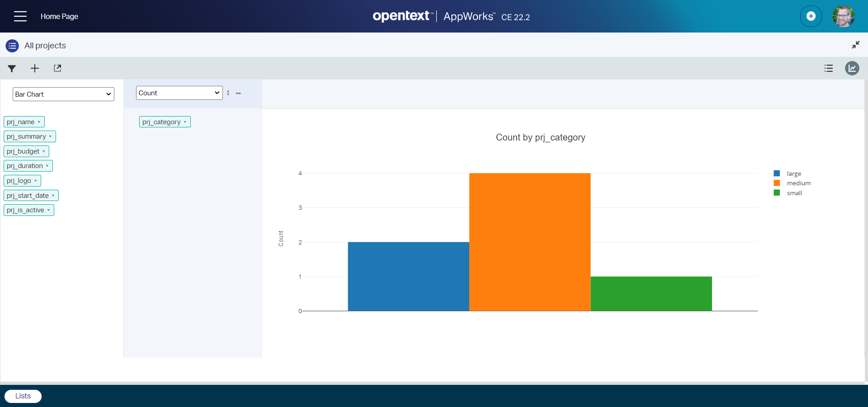868x407 pixels.
Task: Click the plus icon to add project
Action: tap(35, 68)
